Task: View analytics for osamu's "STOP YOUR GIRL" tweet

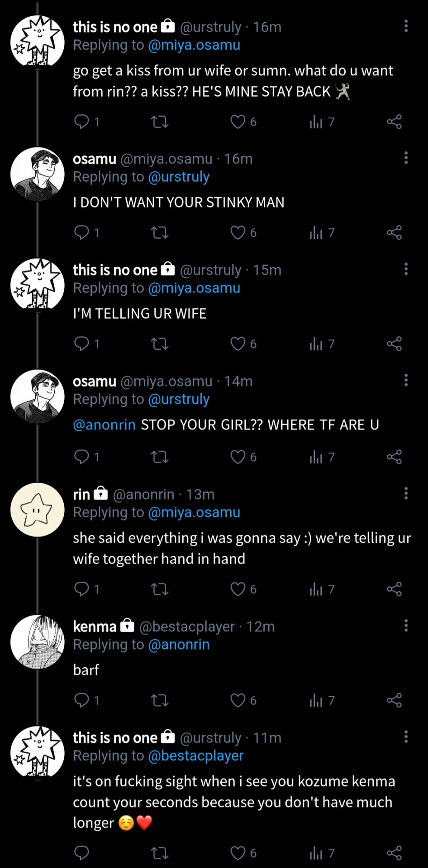Action: 316,457
